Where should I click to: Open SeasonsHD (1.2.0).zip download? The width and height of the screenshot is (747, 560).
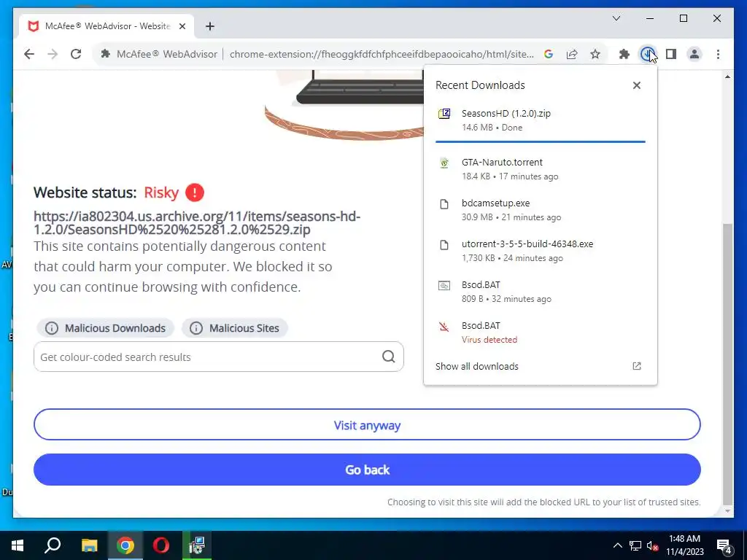[541, 120]
